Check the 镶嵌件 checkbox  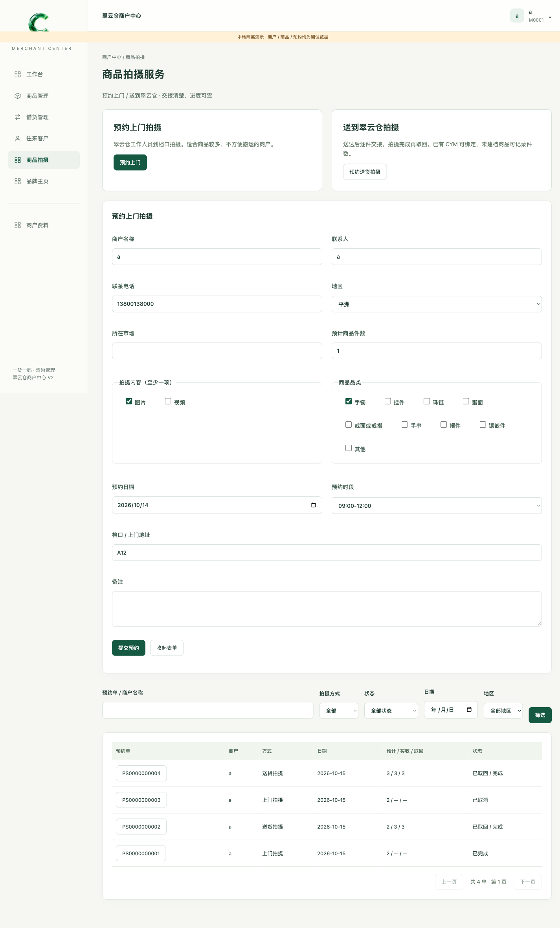tap(483, 424)
